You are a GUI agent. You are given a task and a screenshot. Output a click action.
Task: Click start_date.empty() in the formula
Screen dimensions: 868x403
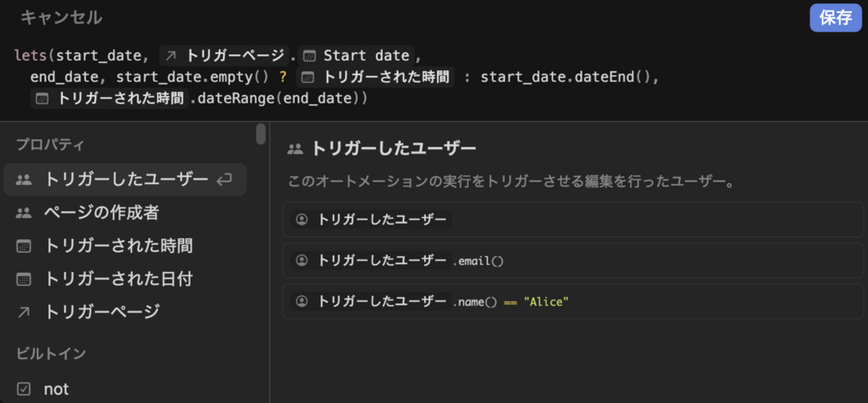click(192, 77)
